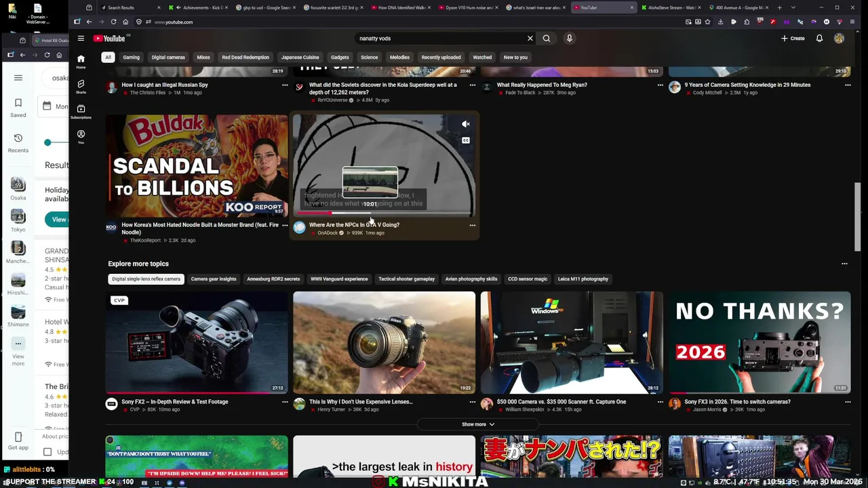Unmute the GTA V video preview
Viewport: 868px width, 488px height.
tap(466, 124)
